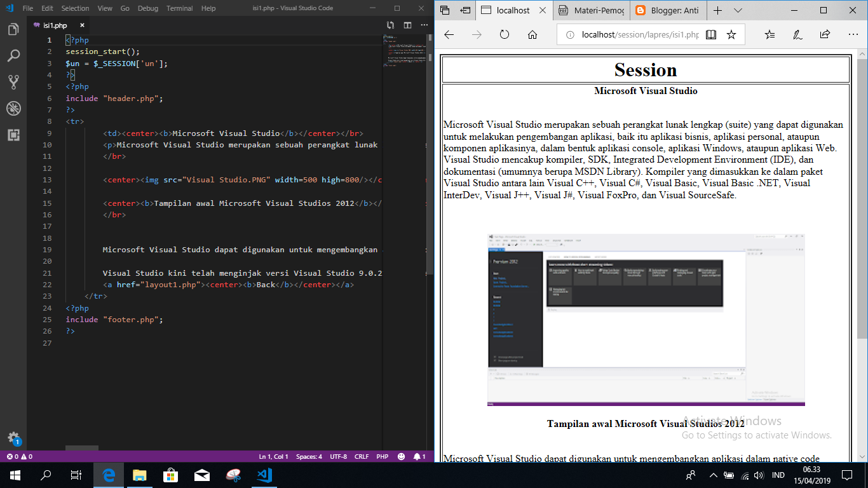The image size is (868, 488).
Task: Open the Action Center notifications
Action: click(847, 475)
